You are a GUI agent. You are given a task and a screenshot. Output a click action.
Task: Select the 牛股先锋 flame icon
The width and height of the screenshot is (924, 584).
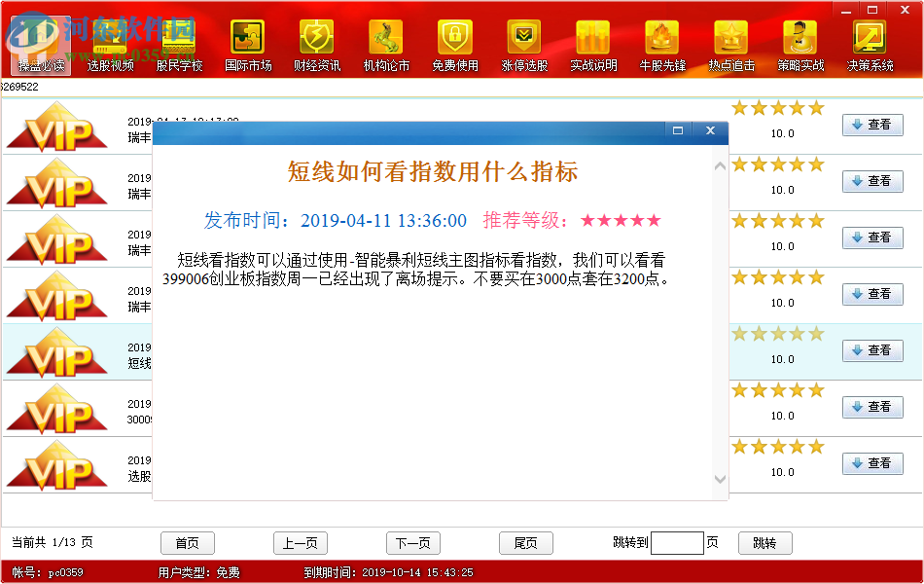pyautogui.click(x=663, y=41)
